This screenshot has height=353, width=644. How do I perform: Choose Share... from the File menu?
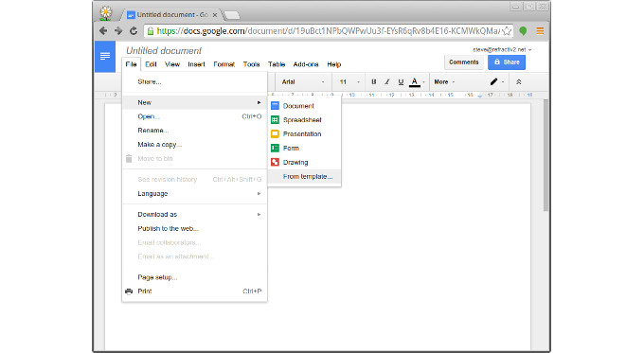[195, 81]
